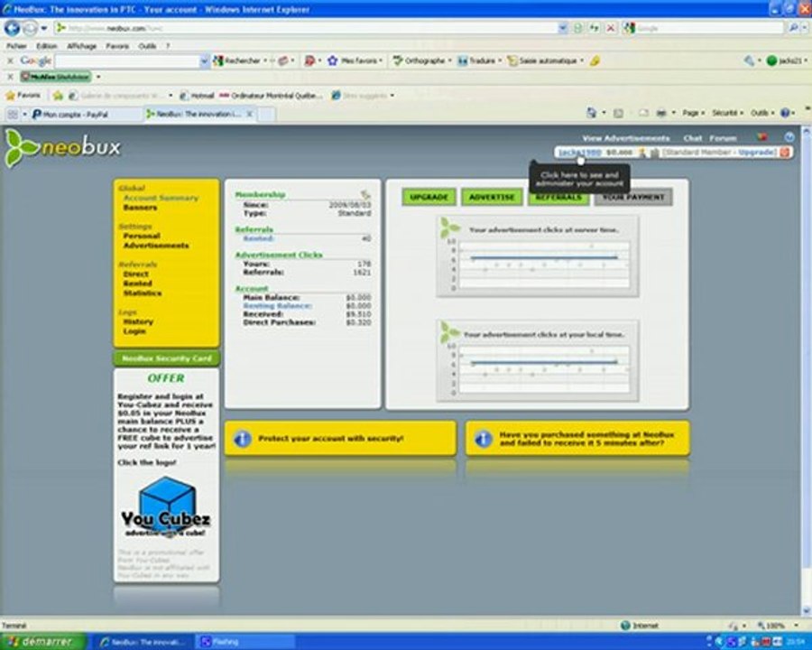Open Personal settings in sidebar
Viewport: 812px width, 650px height.
(142, 236)
